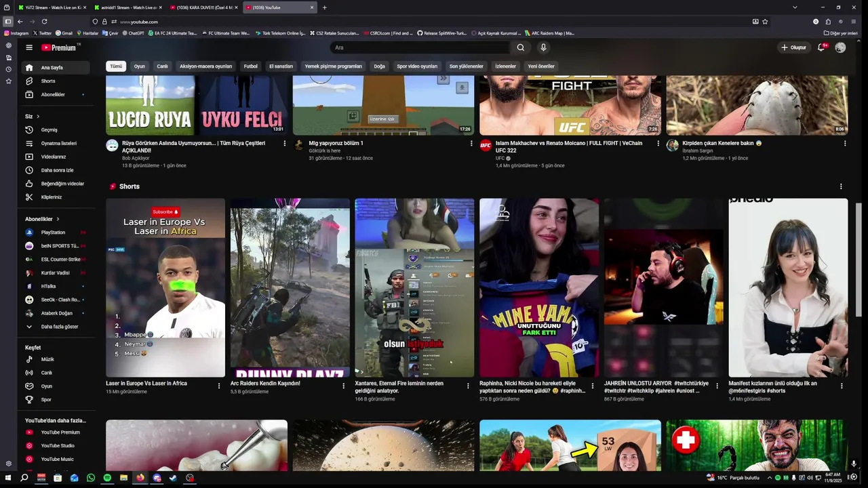
Task: Open Daha sonra izle list
Action: click(x=57, y=170)
